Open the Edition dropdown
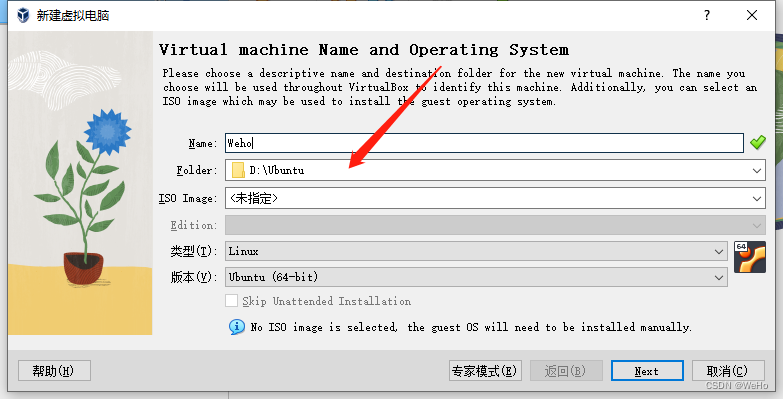 coord(495,225)
